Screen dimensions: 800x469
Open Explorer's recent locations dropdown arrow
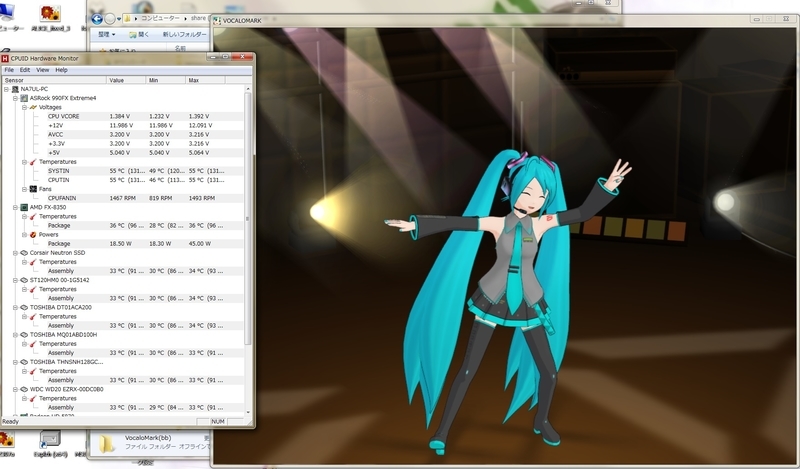pos(119,19)
